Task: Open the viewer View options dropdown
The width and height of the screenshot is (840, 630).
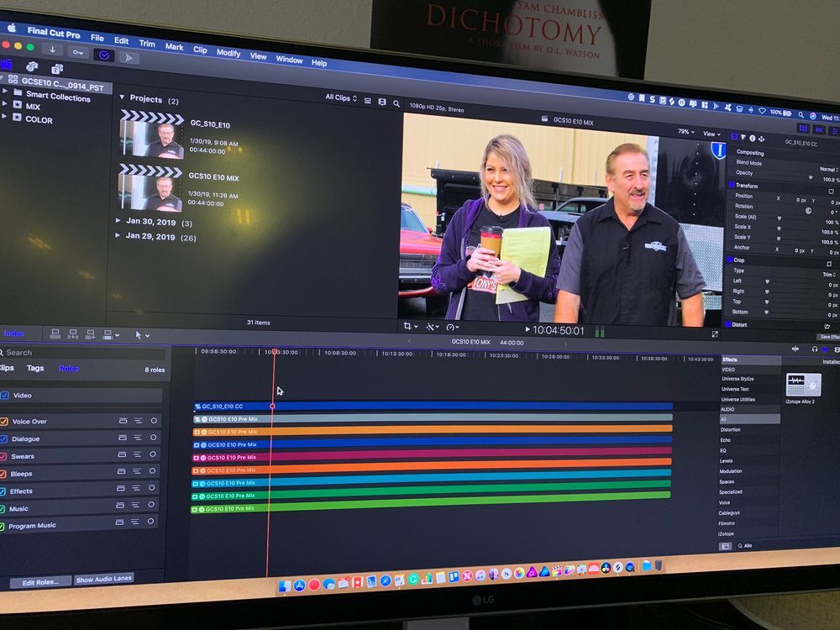Action: tap(711, 134)
